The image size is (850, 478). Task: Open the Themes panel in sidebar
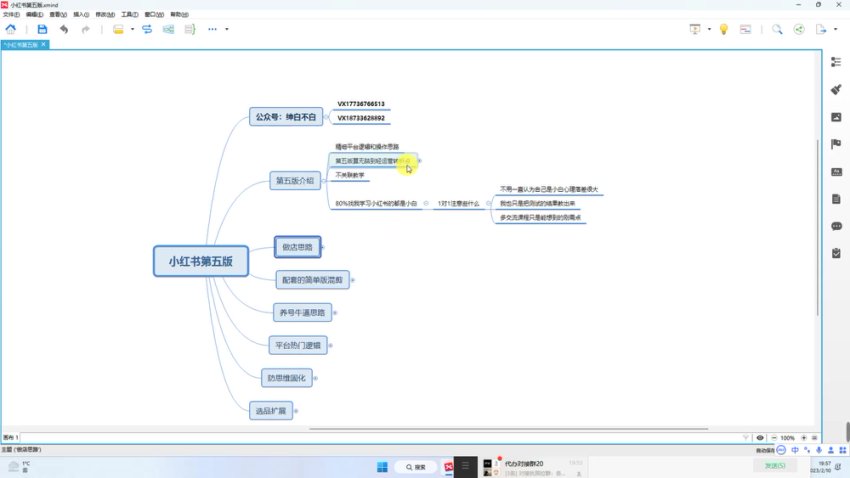[x=836, y=172]
